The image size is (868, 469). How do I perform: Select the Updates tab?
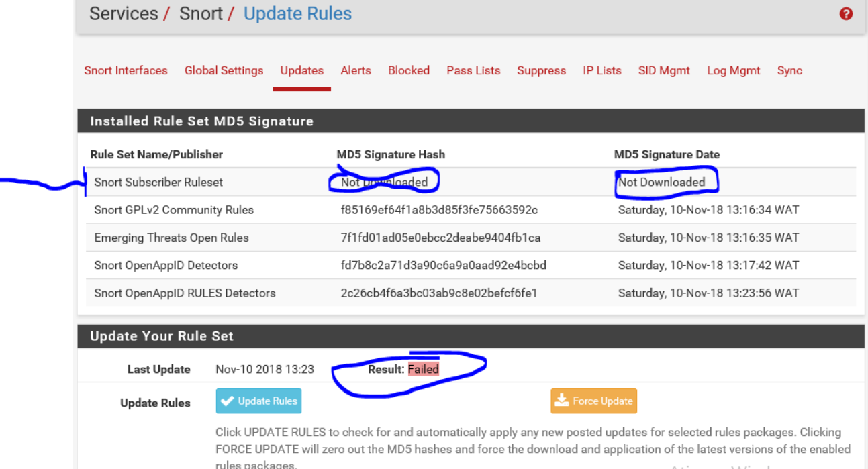(x=302, y=70)
